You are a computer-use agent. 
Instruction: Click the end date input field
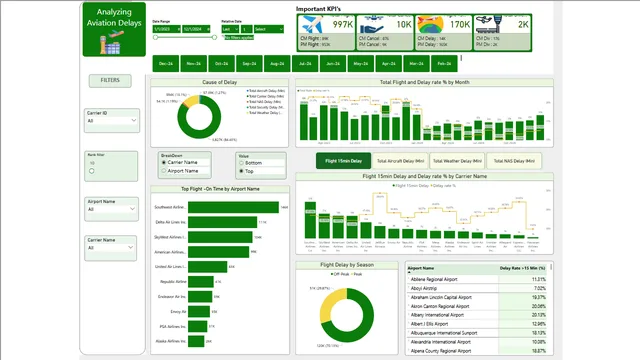[x=196, y=29]
